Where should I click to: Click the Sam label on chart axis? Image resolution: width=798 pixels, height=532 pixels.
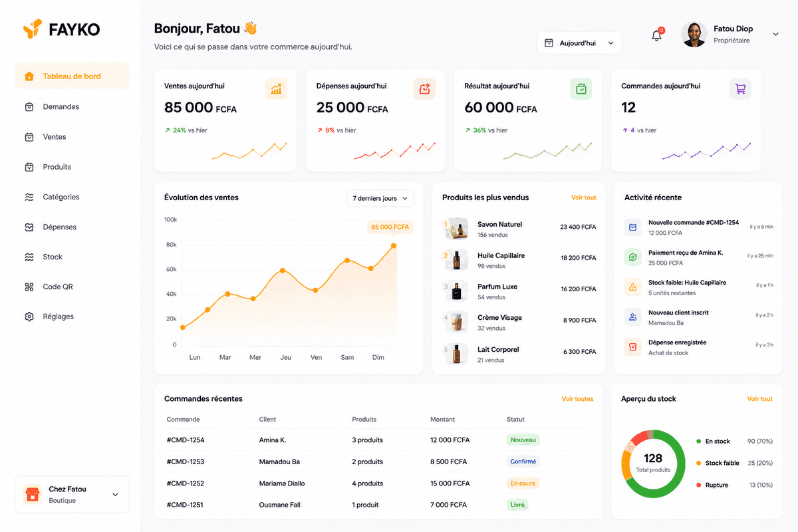coord(347,358)
